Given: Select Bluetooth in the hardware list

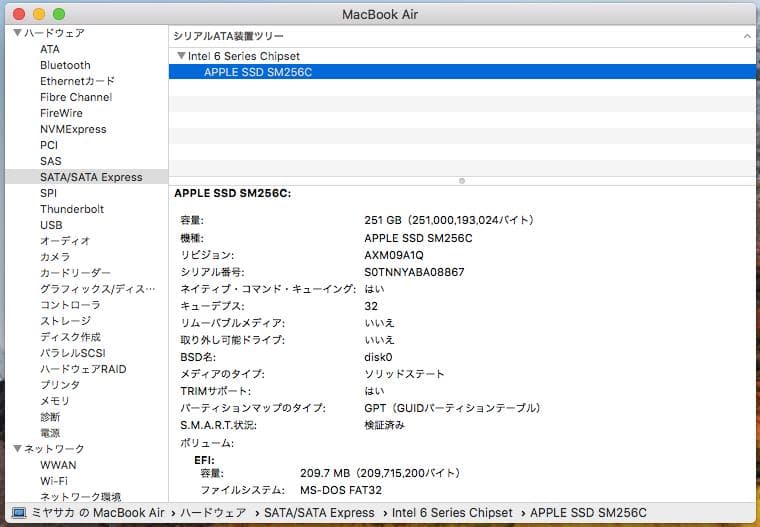Looking at the screenshot, I should [x=65, y=65].
